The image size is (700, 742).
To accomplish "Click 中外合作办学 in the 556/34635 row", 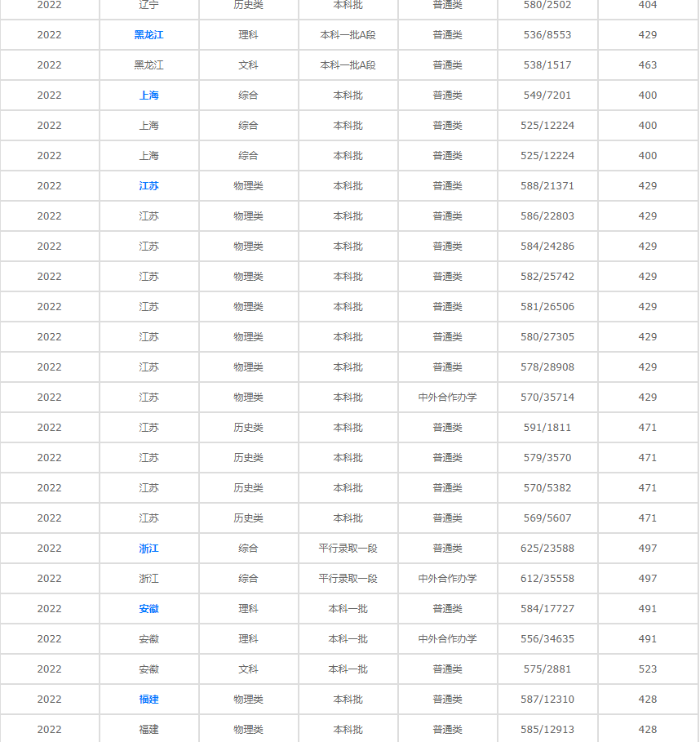I will pyautogui.click(x=447, y=639).
